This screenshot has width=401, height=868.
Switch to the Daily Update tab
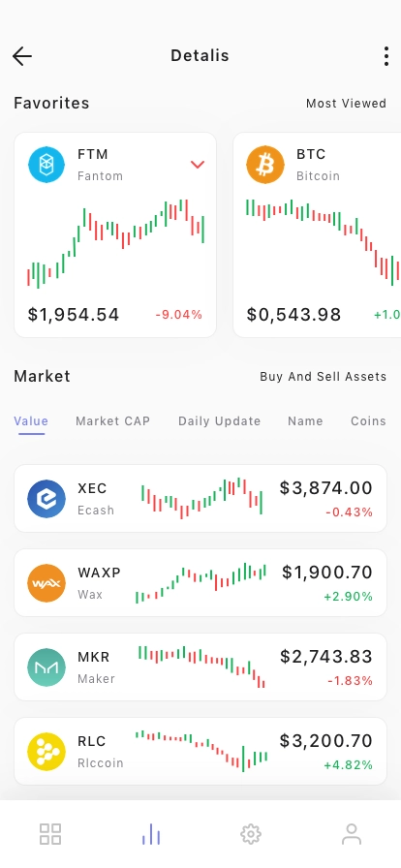point(219,421)
